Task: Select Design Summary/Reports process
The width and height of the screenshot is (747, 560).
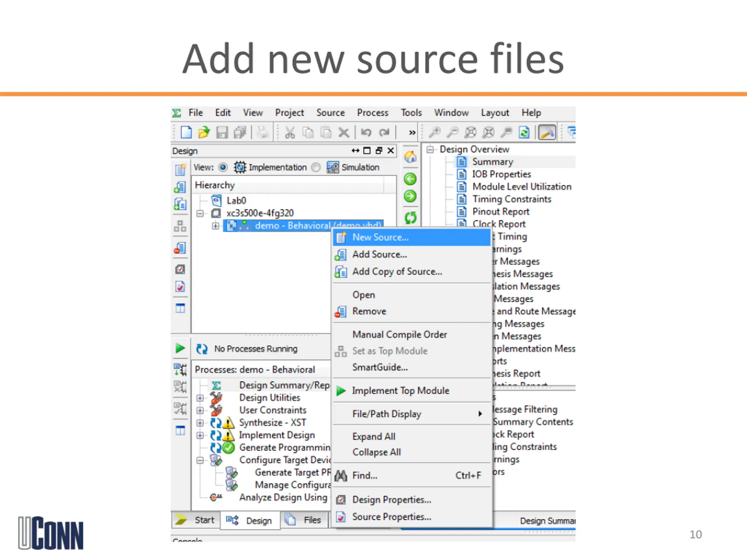Action: point(284,386)
